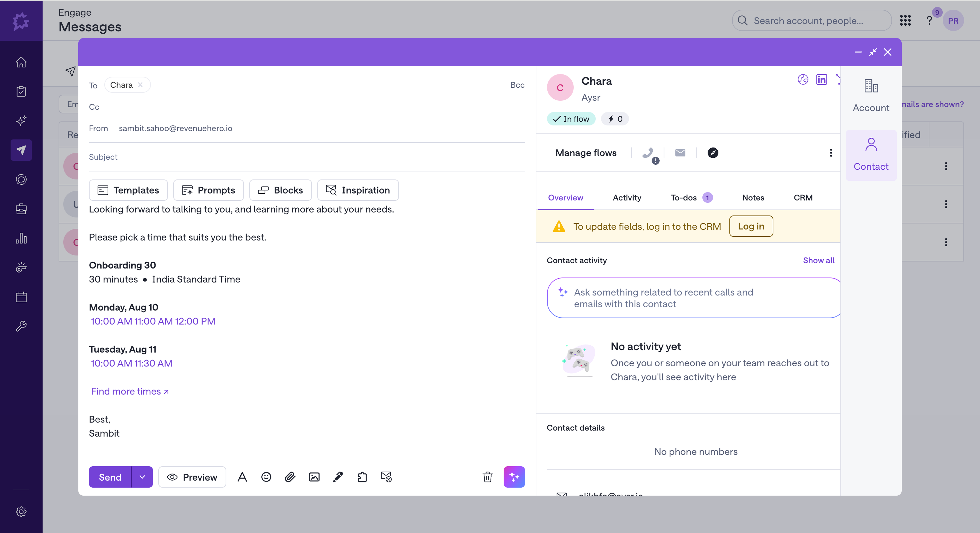Open the wrench tools sidebar icon

tap(21, 326)
